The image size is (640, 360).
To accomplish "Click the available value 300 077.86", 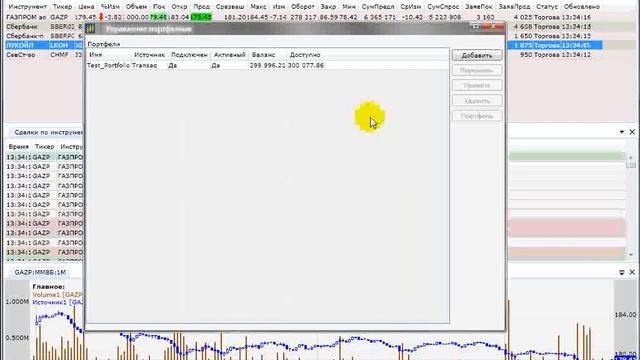I will [306, 65].
